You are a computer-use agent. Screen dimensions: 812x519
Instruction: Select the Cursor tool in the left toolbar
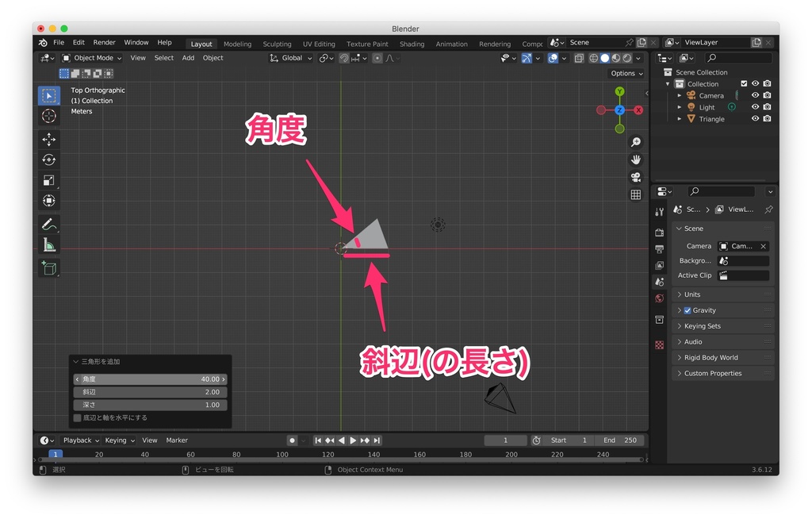click(x=49, y=114)
